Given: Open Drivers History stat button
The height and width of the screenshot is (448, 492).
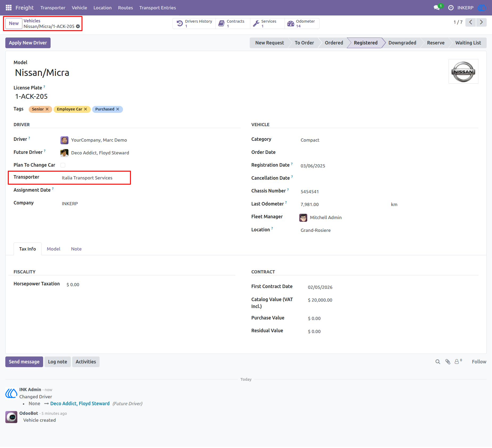Looking at the screenshot, I should pos(194,23).
